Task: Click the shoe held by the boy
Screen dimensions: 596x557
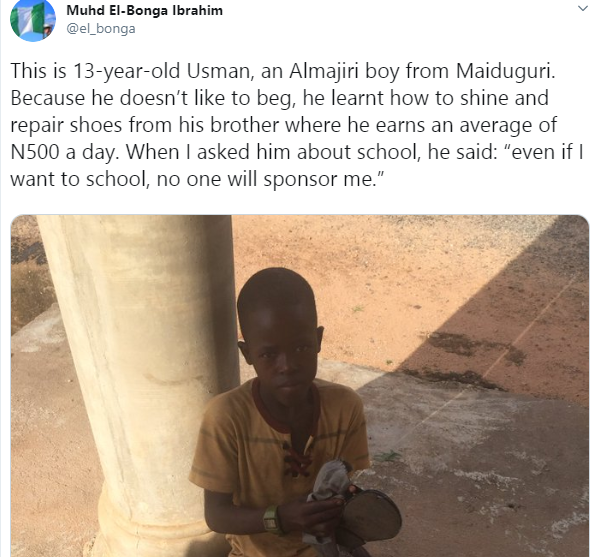Action: [x=371, y=515]
